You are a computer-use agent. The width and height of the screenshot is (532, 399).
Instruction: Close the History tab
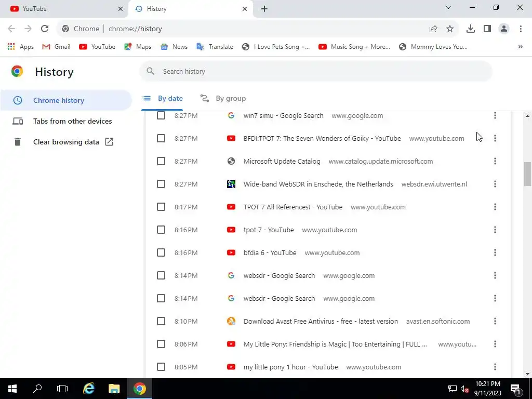[x=245, y=9]
